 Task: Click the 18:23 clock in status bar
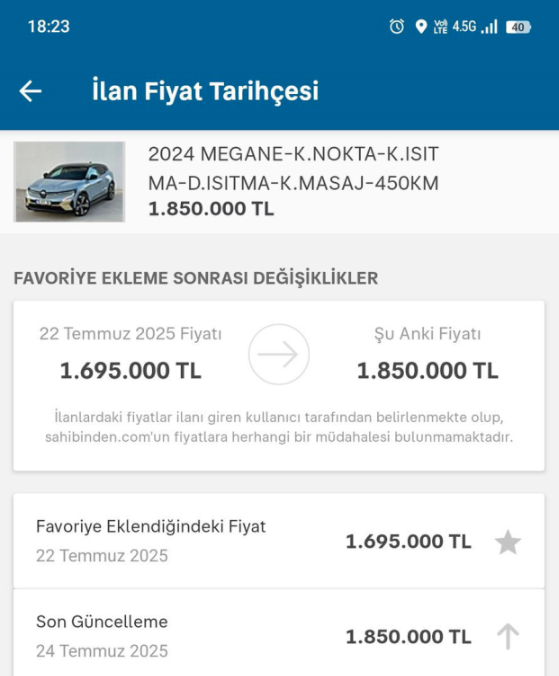click(x=49, y=27)
